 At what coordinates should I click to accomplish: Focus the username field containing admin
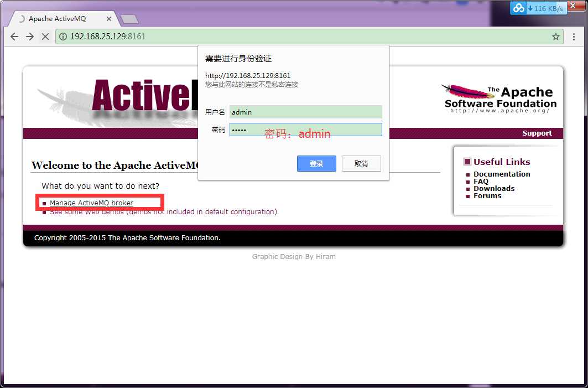coord(306,112)
